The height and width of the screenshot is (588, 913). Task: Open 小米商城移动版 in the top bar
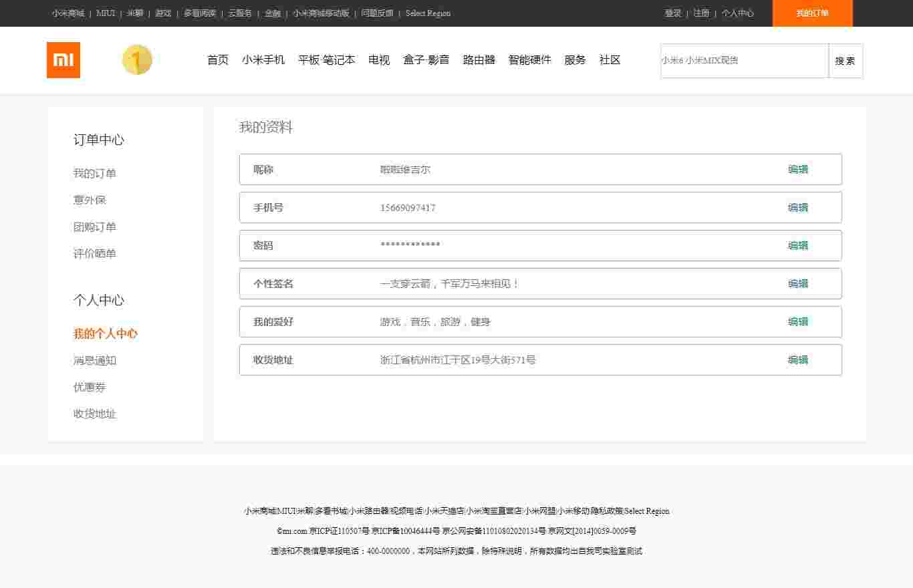click(321, 13)
